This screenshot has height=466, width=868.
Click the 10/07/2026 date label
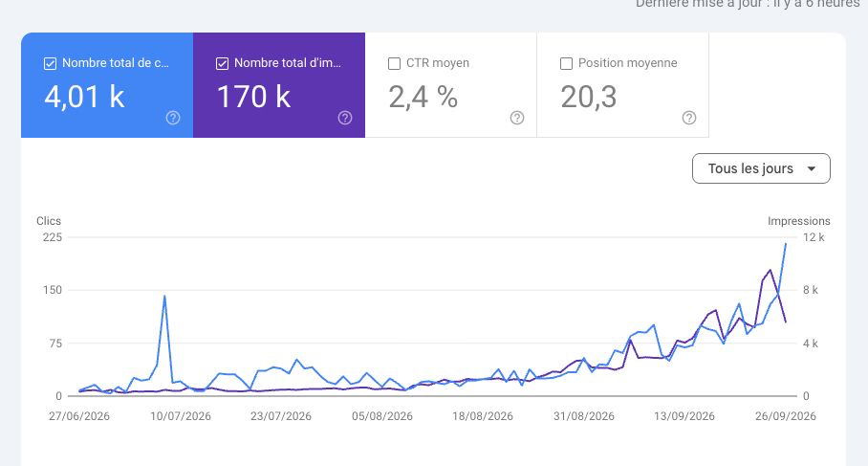point(181,416)
